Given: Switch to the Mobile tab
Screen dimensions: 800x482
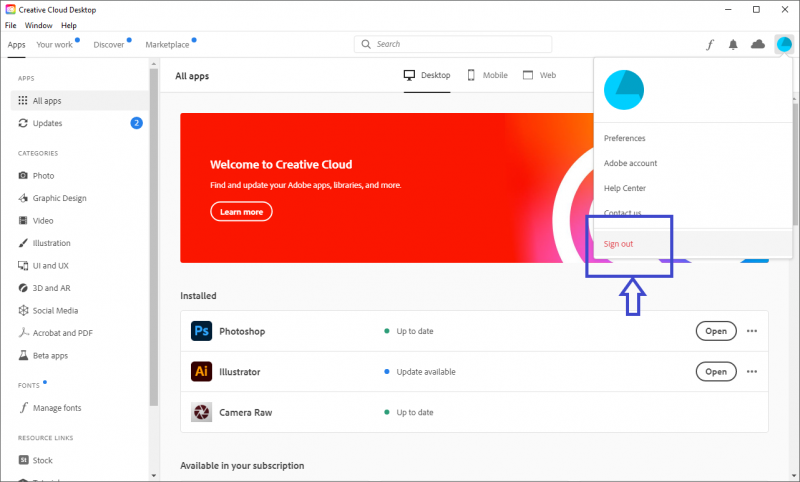Looking at the screenshot, I should tap(487, 75).
